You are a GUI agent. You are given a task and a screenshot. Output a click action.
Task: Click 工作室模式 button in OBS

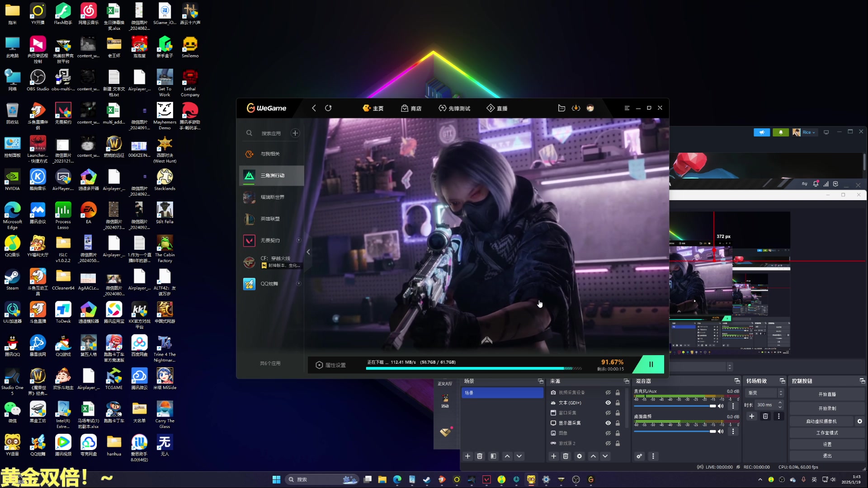click(827, 433)
